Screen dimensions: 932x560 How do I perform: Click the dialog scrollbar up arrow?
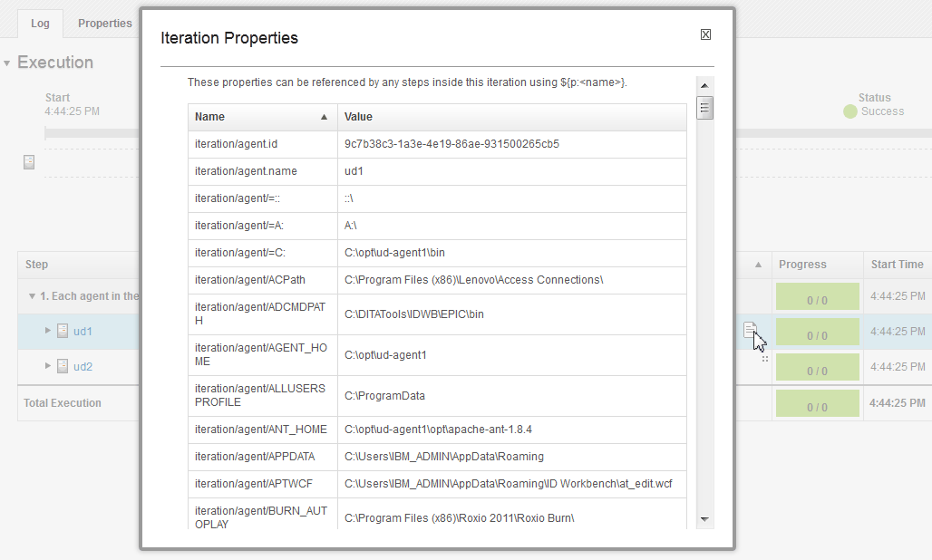tap(705, 84)
